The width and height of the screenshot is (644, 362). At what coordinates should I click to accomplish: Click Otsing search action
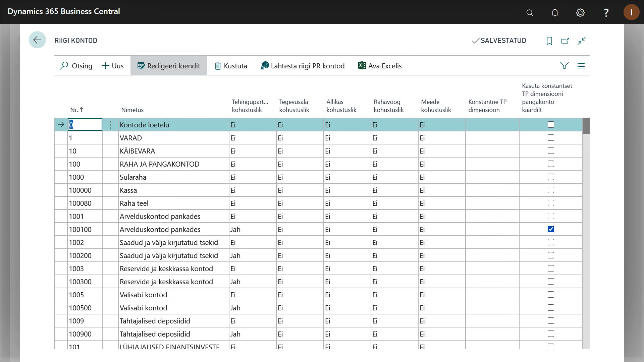[x=76, y=66]
